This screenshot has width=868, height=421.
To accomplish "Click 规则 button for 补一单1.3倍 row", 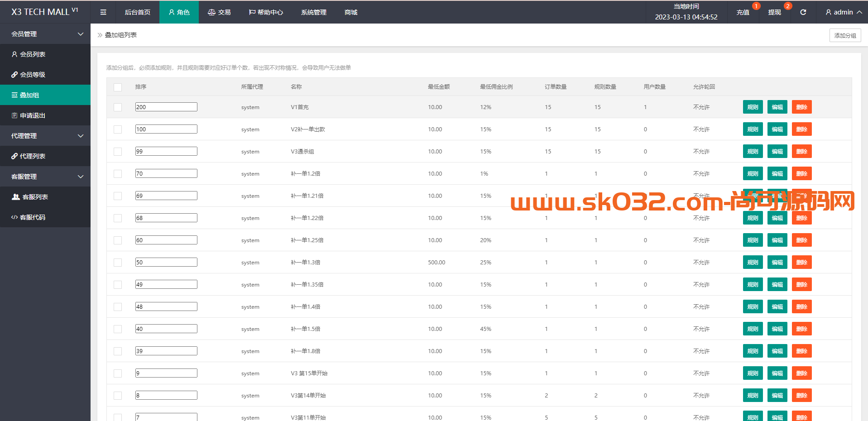I will (753, 263).
